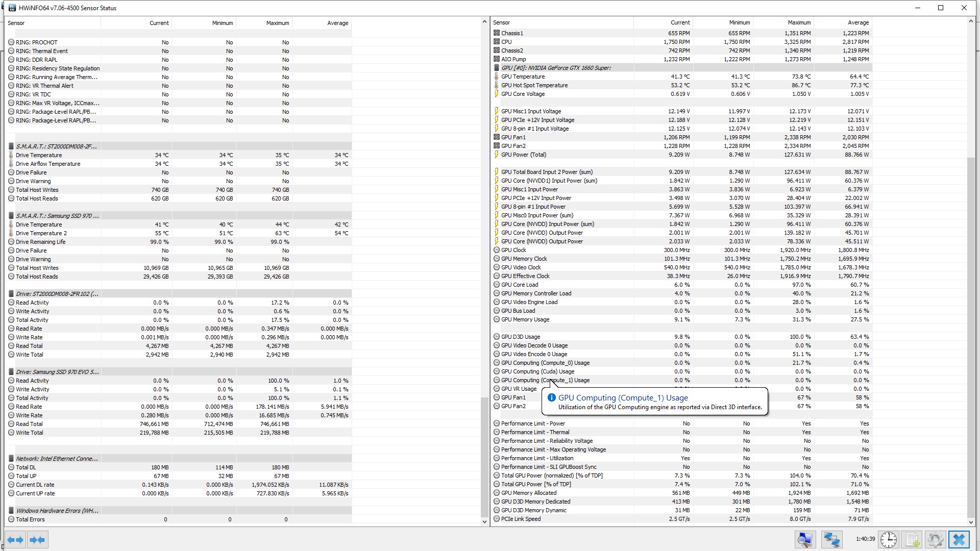Screen dimensions: 980x551
Task: Click the expand columns double-arrow button
Action: pyautogui.click(x=15, y=540)
